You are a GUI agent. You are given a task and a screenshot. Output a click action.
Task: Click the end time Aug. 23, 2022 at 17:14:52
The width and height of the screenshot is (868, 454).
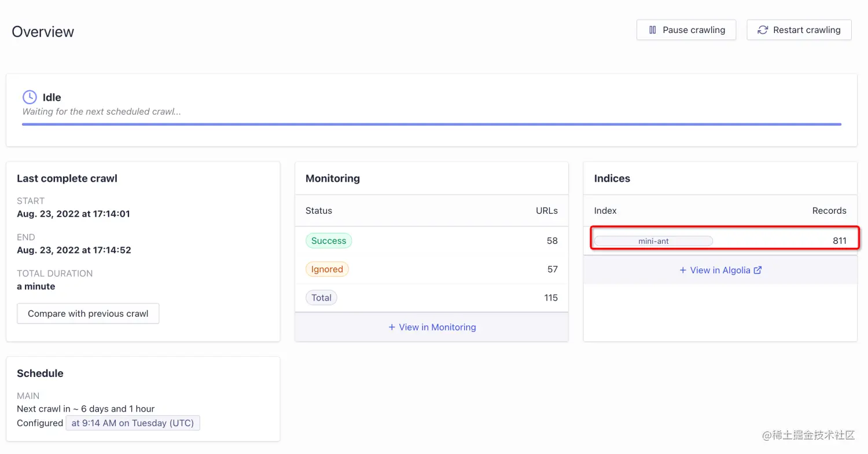pyautogui.click(x=74, y=250)
